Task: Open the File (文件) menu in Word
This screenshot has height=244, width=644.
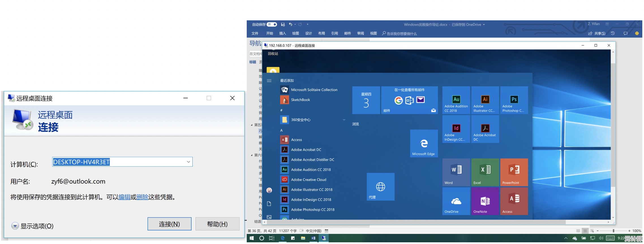Action: coord(255,33)
